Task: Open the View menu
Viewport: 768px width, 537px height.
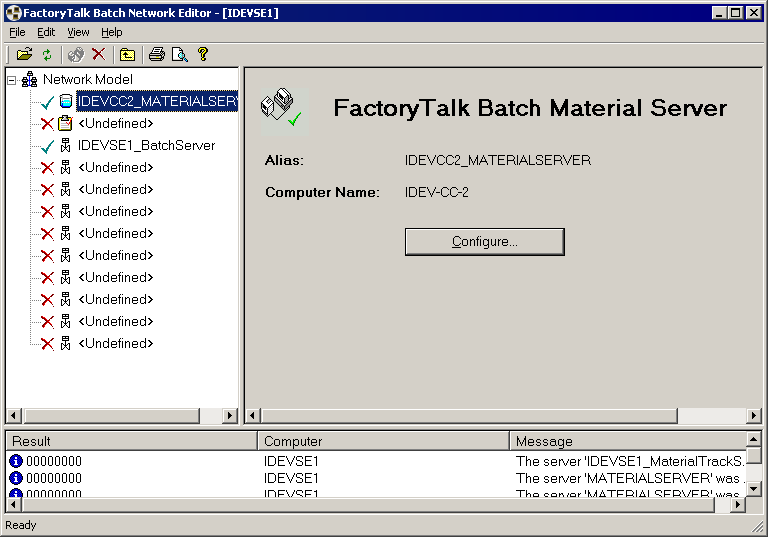Action: pos(78,32)
